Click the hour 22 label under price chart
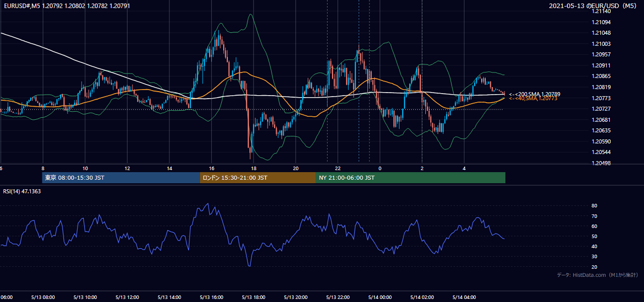This screenshot has width=644, height=302. (338, 169)
